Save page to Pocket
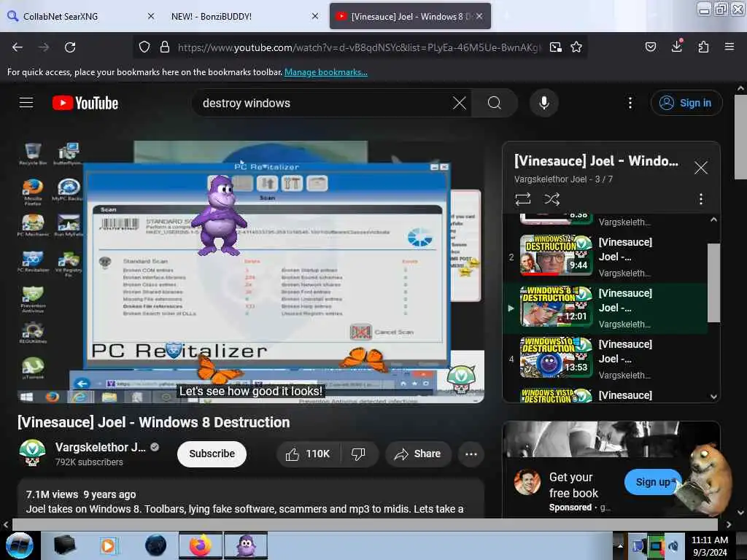 point(650,47)
